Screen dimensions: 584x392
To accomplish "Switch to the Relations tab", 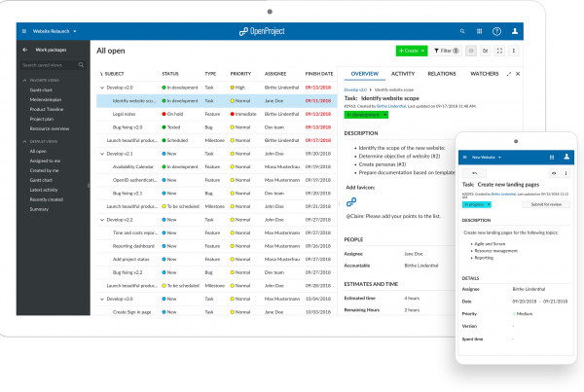I will click(x=442, y=74).
